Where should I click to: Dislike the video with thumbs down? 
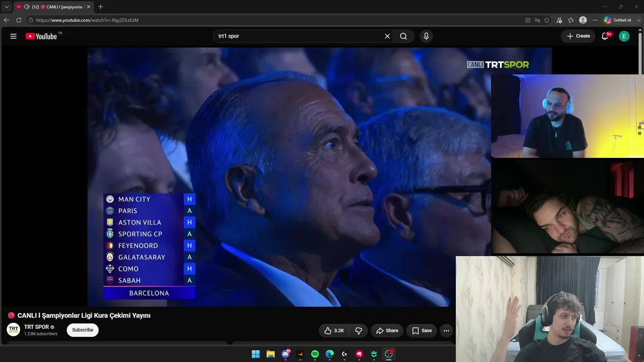(x=359, y=330)
